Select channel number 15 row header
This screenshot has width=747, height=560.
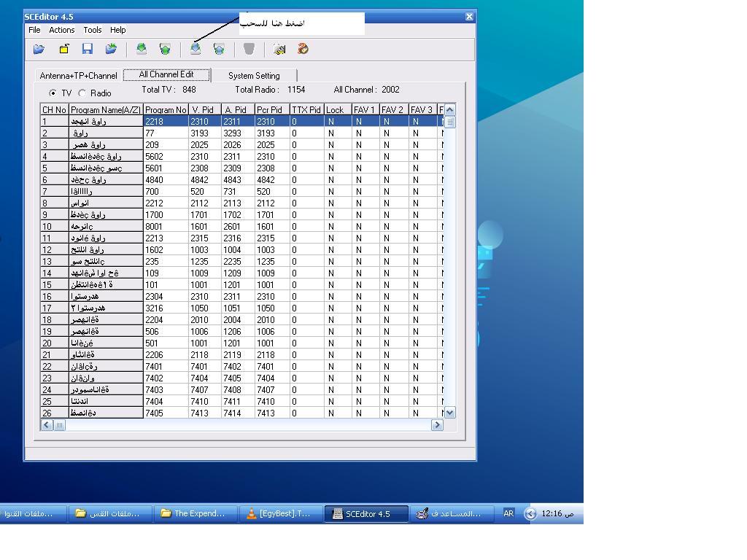click(x=54, y=285)
